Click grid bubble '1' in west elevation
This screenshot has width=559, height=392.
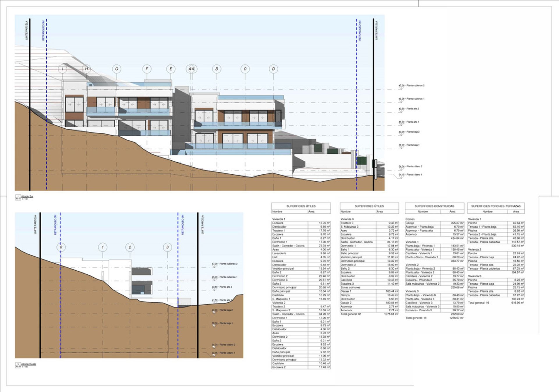pyautogui.click(x=102, y=247)
